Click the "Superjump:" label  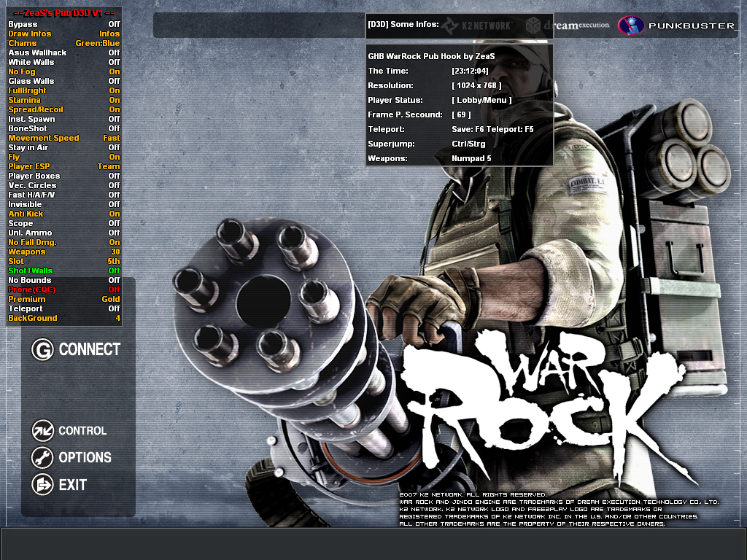click(391, 144)
